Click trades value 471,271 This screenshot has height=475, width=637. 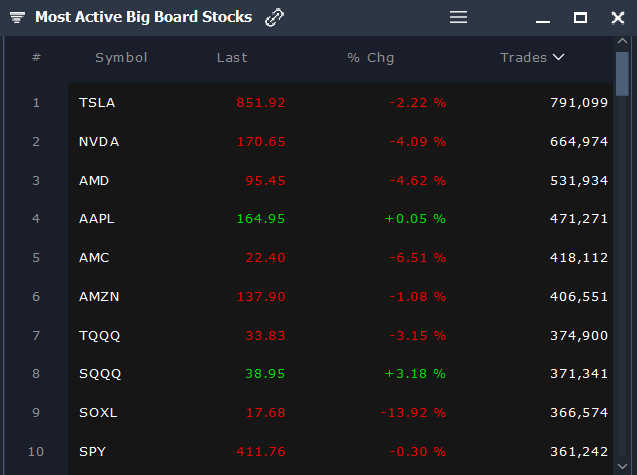[x=579, y=219]
